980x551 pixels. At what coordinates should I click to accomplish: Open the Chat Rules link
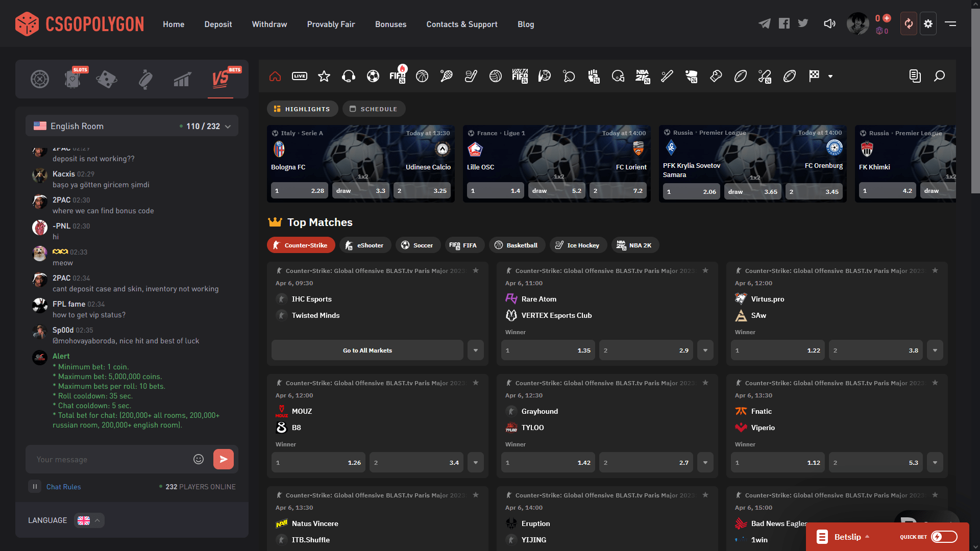click(x=63, y=487)
